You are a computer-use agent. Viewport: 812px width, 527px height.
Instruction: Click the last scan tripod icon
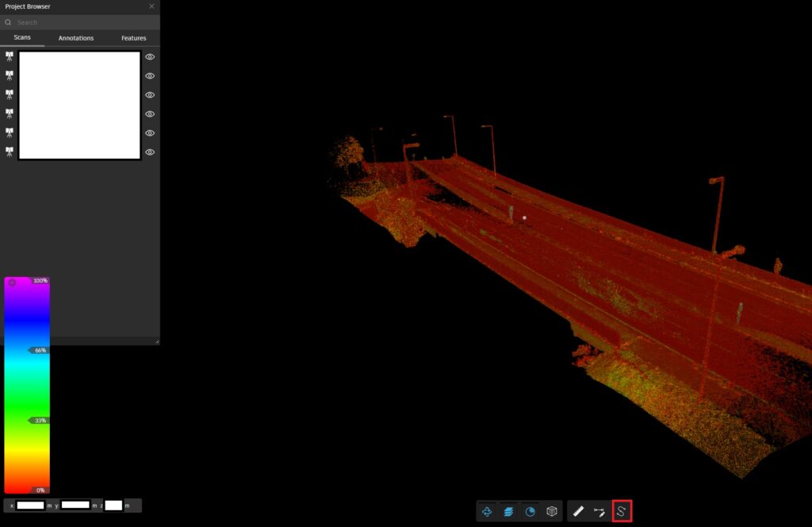(10, 152)
